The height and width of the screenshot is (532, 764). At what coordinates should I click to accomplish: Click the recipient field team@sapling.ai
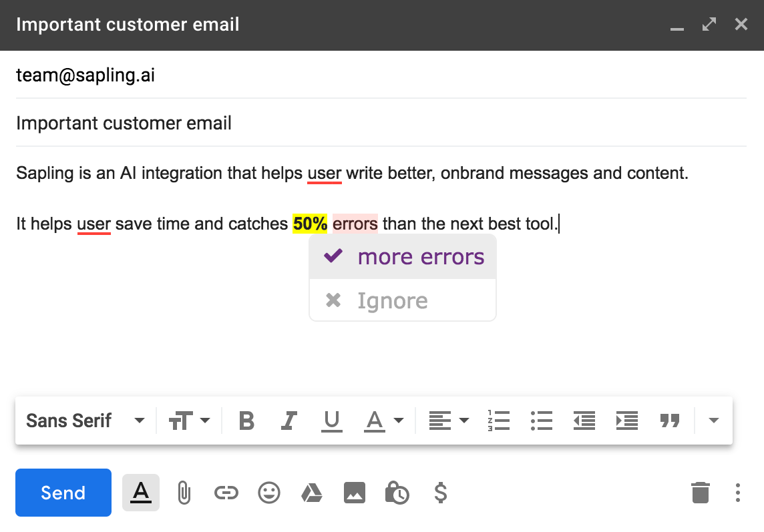click(381, 75)
